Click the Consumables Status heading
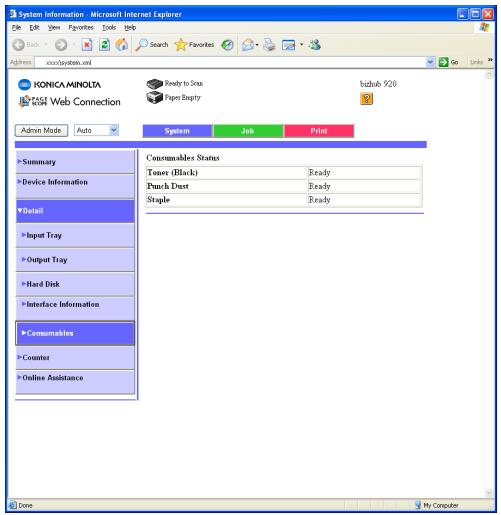The width and height of the screenshot is (501, 515). coord(183,158)
